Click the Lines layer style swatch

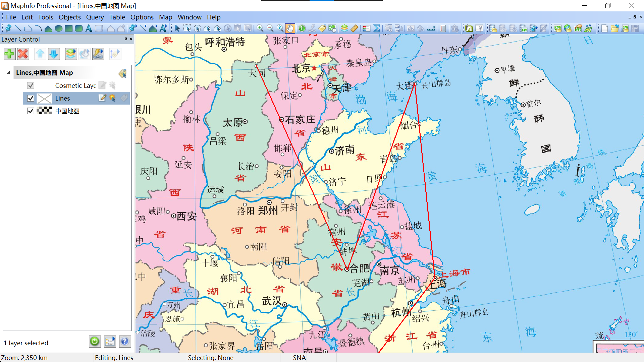pyautogui.click(x=44, y=98)
